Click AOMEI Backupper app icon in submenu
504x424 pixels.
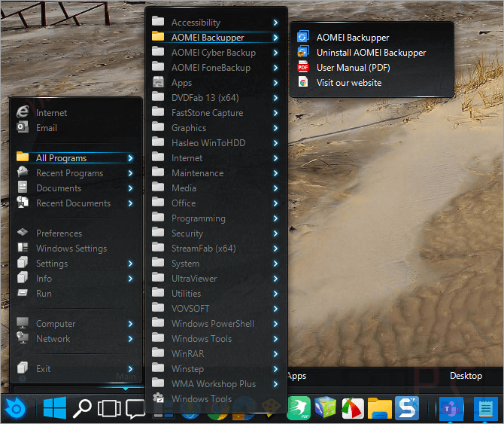(x=303, y=37)
